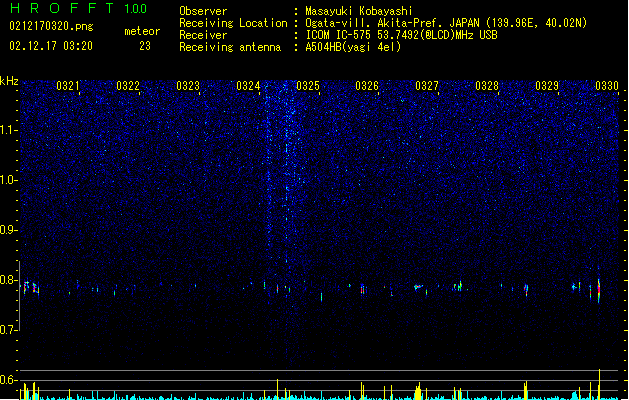Click the 0327 time marker
This screenshot has height=400, width=629.
tap(427, 86)
